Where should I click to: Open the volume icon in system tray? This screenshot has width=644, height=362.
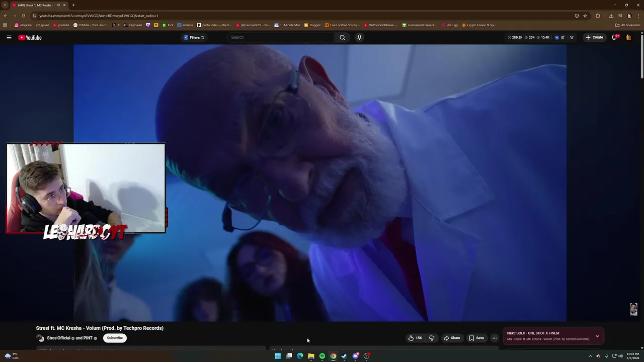[x=620, y=356]
